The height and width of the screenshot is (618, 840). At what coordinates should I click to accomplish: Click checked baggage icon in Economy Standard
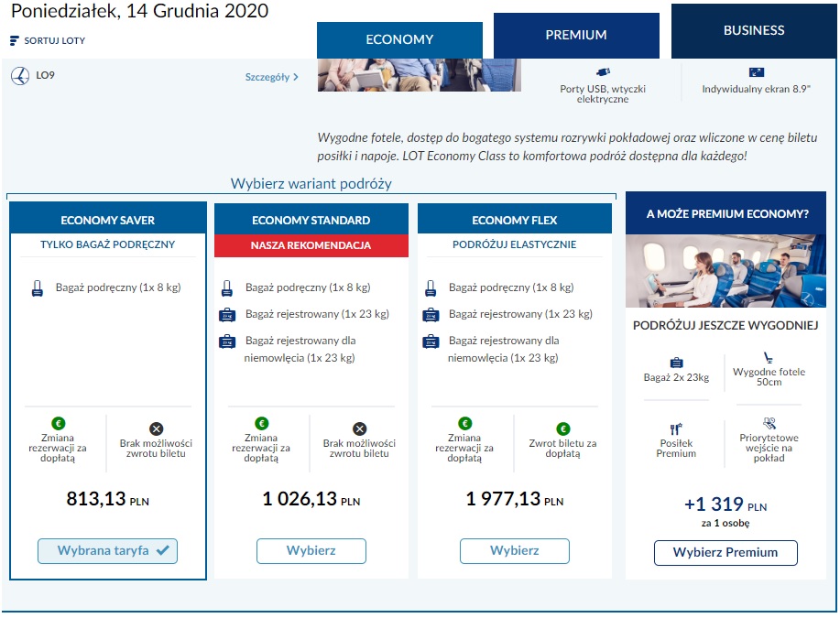point(227,315)
